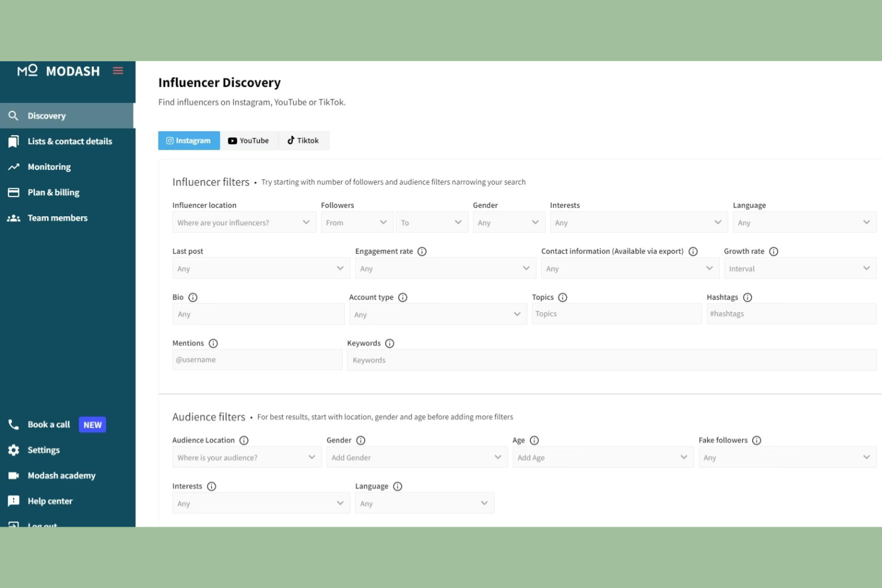Click the hamburger menu next to MODASH logo
882x588 pixels.
(117, 70)
